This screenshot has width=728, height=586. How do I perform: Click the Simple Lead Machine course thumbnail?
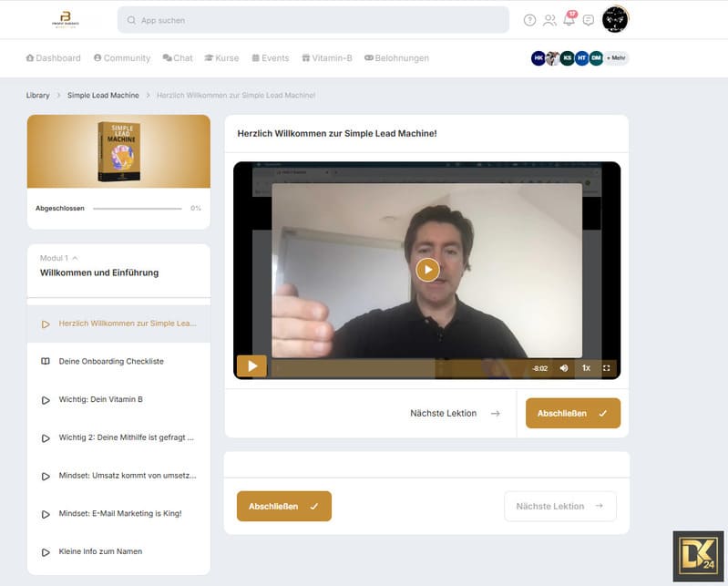[x=118, y=151]
